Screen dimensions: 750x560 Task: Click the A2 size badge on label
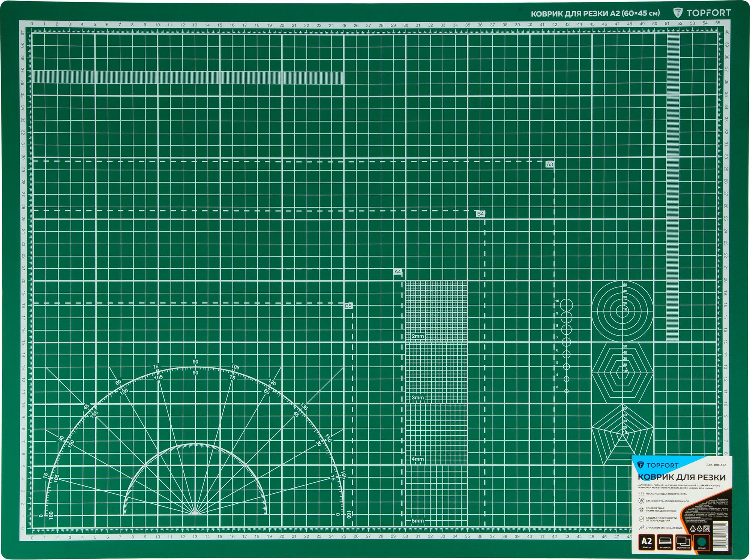646,541
